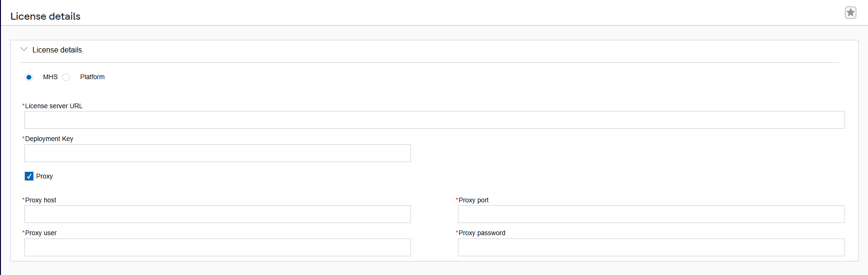Click the Proxy host field label
The width and height of the screenshot is (868, 275).
click(x=40, y=200)
